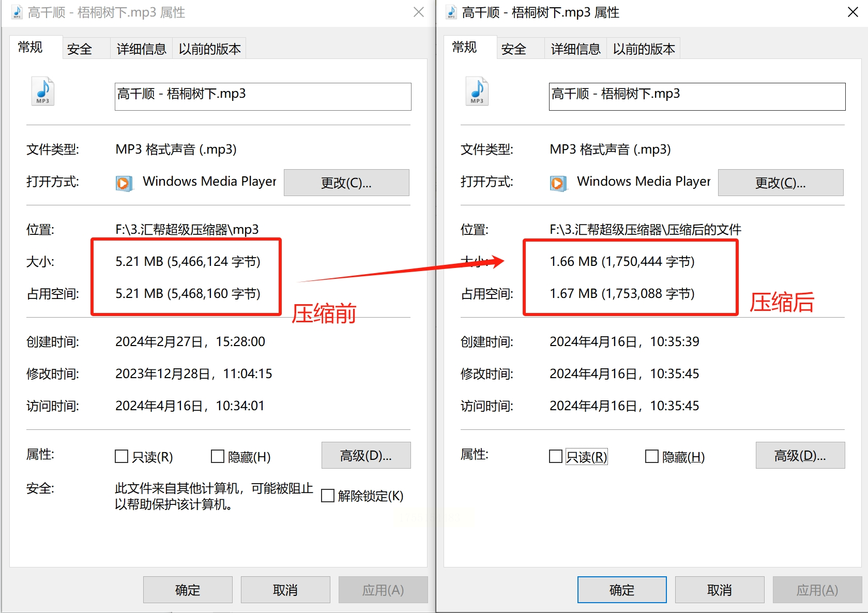
Task: Tick 只读(R) in the left window
Action: click(x=121, y=456)
